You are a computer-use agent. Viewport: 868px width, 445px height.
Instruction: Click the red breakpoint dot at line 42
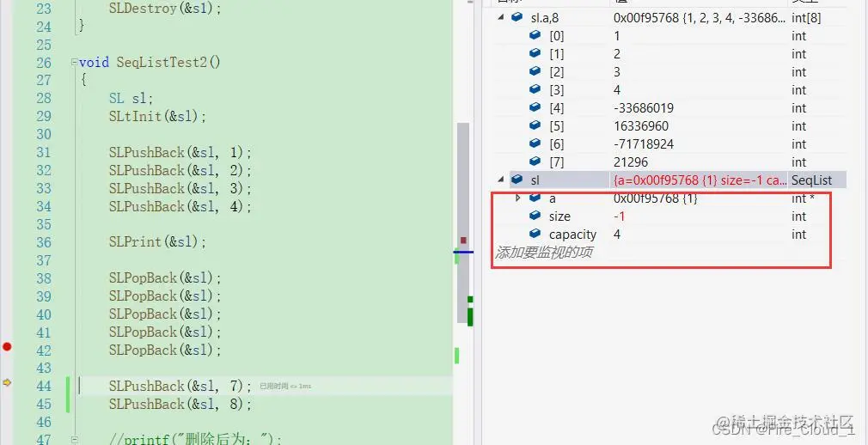7,347
